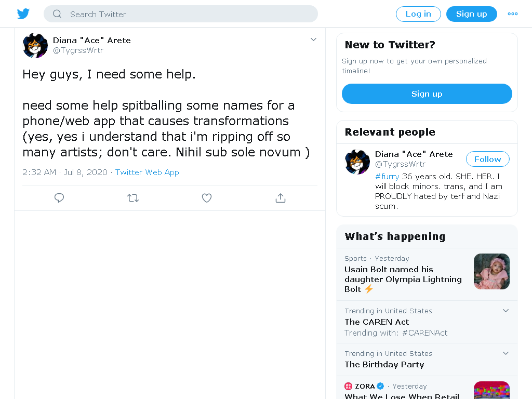Open the three-dot more menu in header
This screenshot has height=399, width=532.
[x=513, y=14]
